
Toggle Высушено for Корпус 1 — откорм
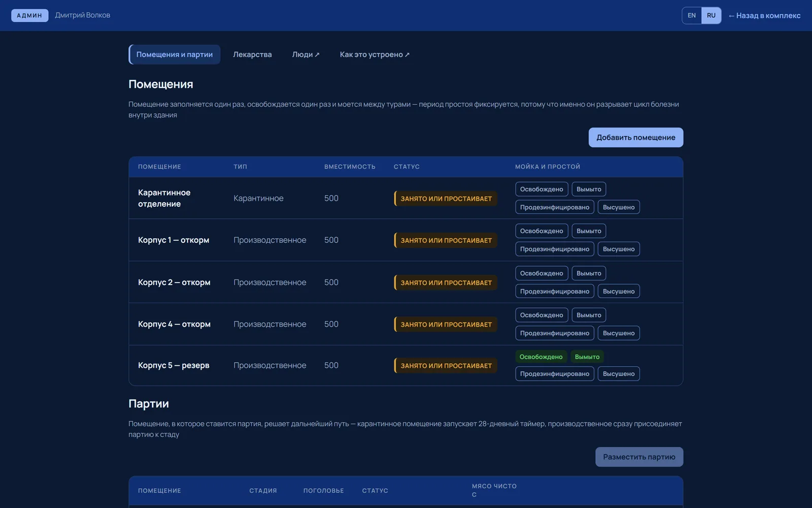[619, 249]
